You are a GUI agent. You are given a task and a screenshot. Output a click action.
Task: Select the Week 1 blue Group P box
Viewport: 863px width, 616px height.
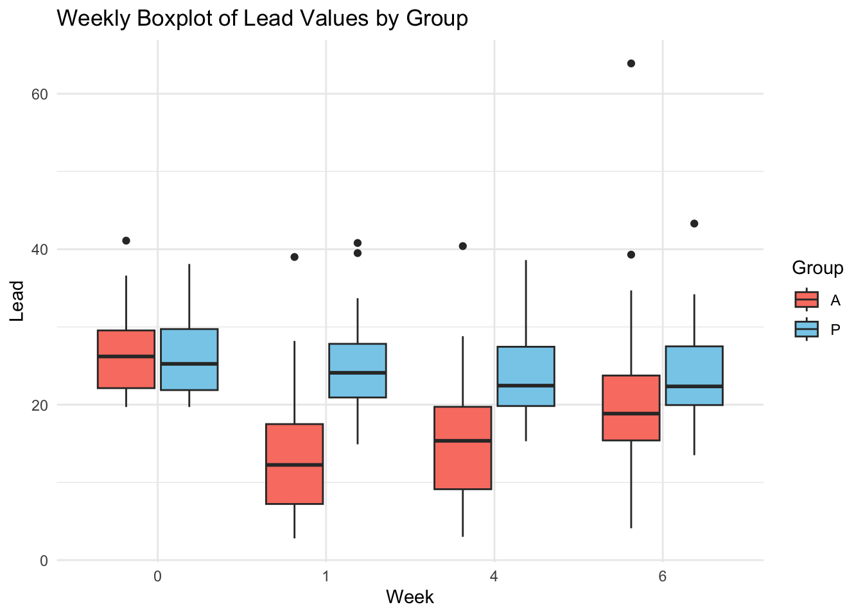(358, 371)
